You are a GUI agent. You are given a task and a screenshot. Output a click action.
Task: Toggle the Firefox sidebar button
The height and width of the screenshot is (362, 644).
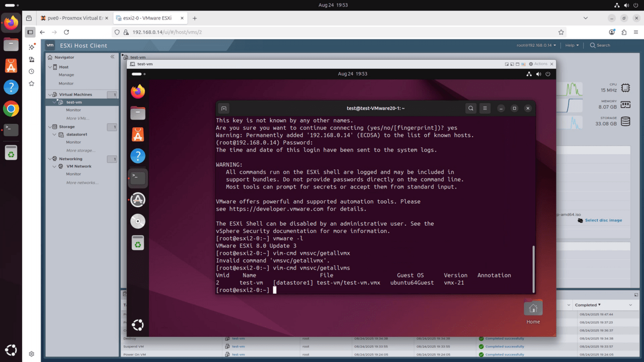click(x=30, y=32)
